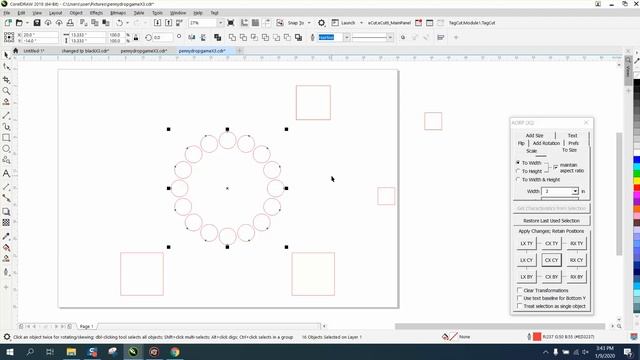Click the Print icon
The image size is (640, 360).
(x=70, y=23)
